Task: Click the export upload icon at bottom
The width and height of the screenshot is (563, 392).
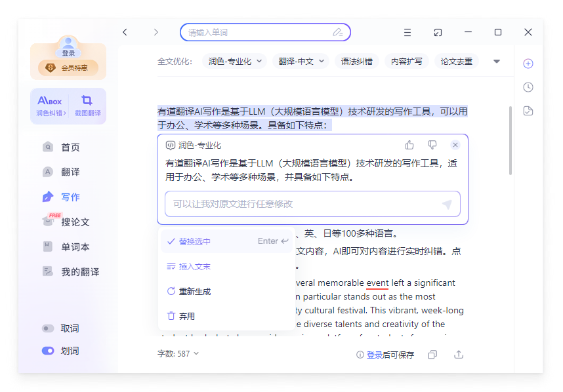Action: [x=459, y=355]
